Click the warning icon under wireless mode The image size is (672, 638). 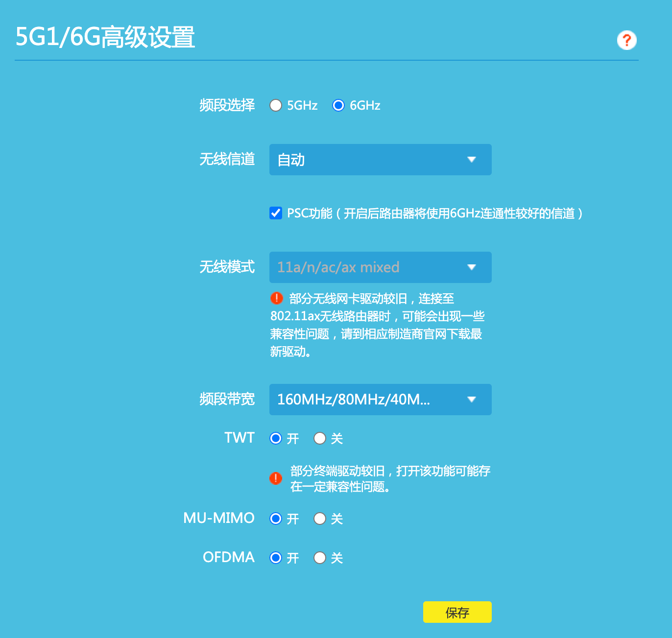click(277, 298)
